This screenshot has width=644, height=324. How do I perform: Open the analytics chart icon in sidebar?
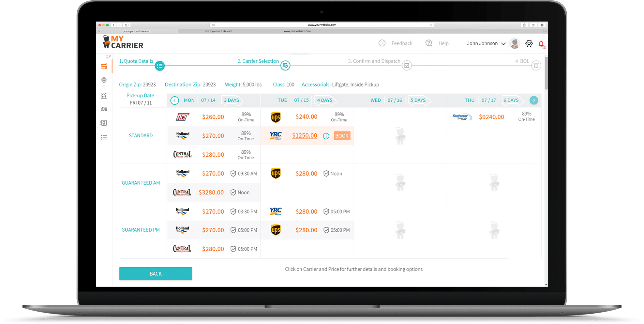coord(104,95)
